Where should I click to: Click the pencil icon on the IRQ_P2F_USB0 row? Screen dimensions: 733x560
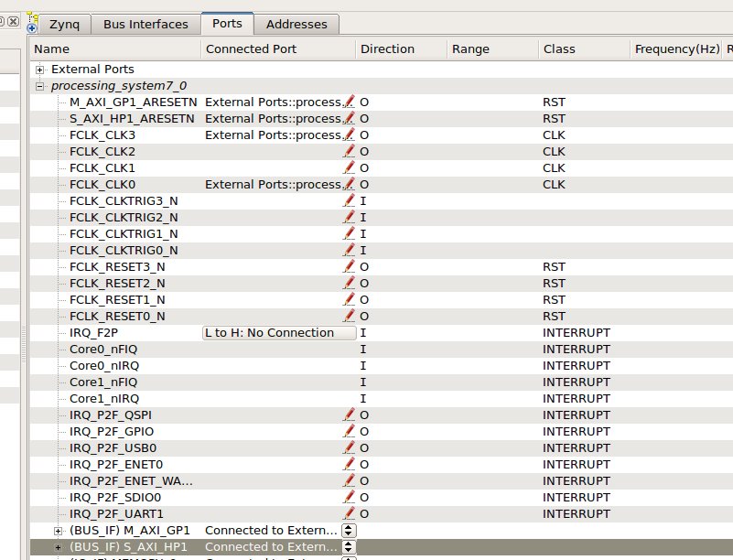pyautogui.click(x=349, y=447)
